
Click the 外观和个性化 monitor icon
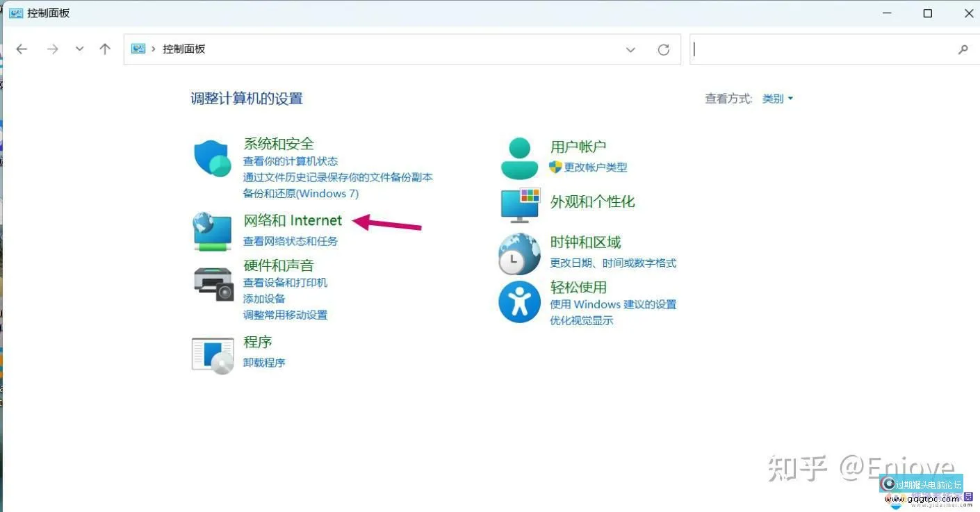[x=519, y=206]
